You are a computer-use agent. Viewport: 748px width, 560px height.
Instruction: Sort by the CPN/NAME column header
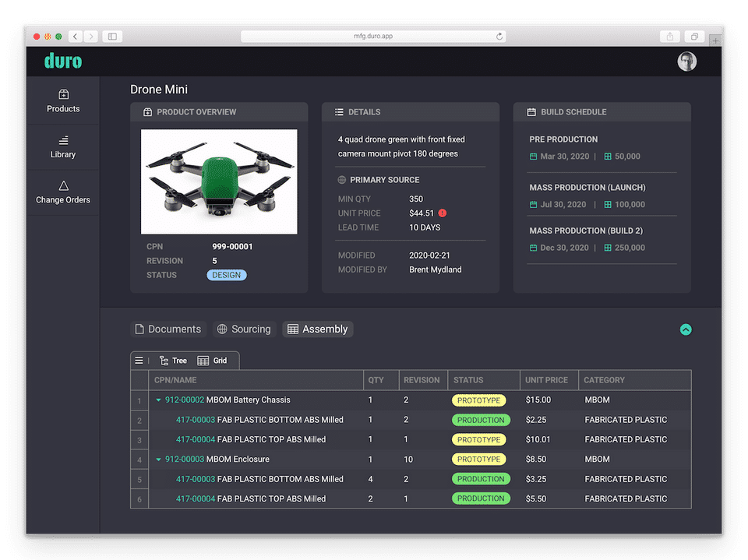256,380
